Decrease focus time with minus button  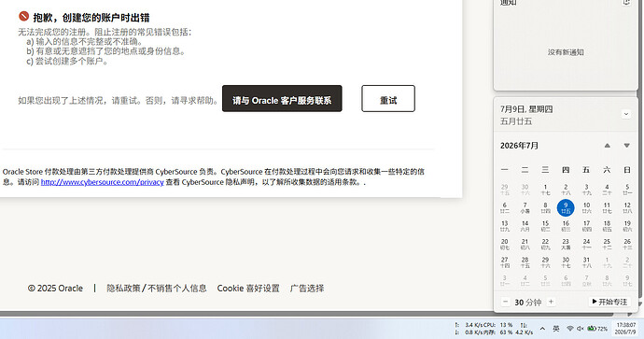[x=506, y=302]
